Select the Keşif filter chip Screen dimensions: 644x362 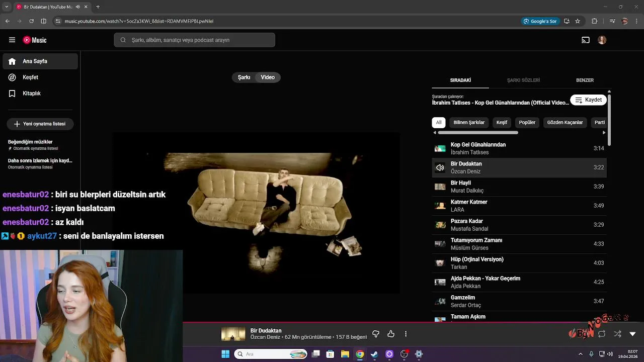click(502, 123)
